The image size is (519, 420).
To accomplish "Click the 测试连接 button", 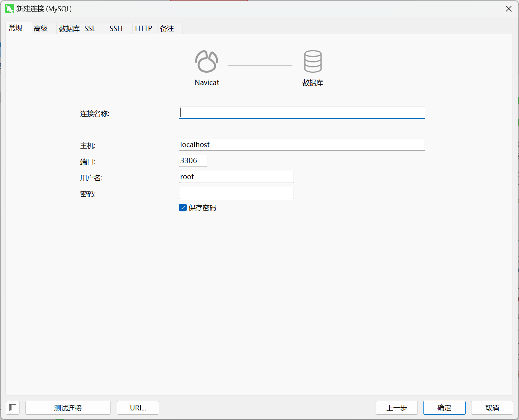I will (x=68, y=408).
